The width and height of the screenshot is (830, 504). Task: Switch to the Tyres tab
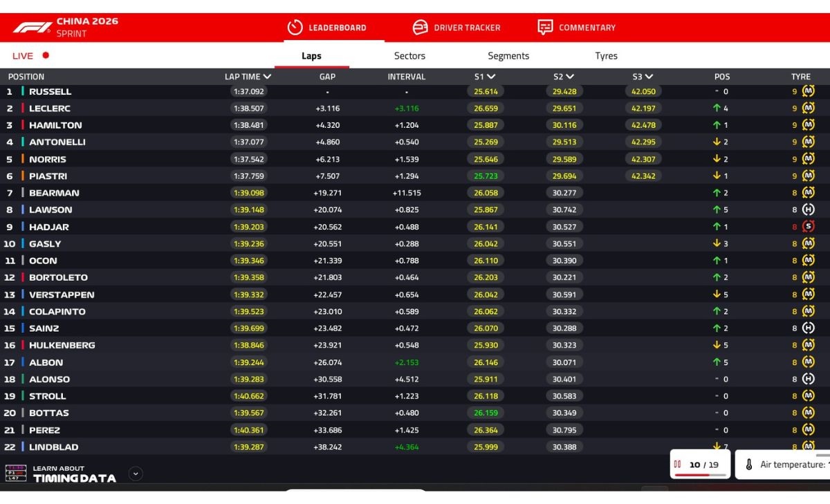pos(606,56)
